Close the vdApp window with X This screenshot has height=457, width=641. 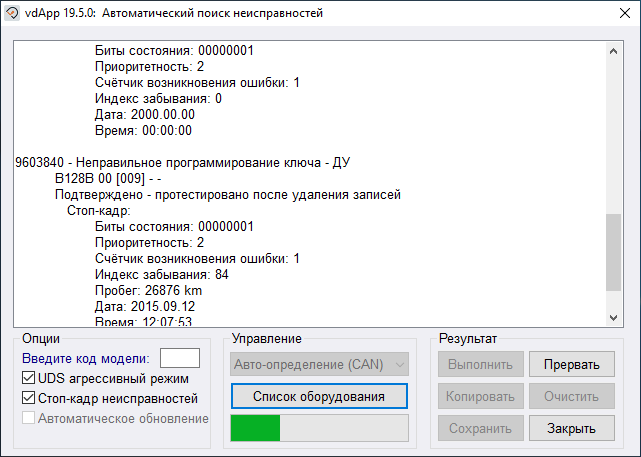618,14
